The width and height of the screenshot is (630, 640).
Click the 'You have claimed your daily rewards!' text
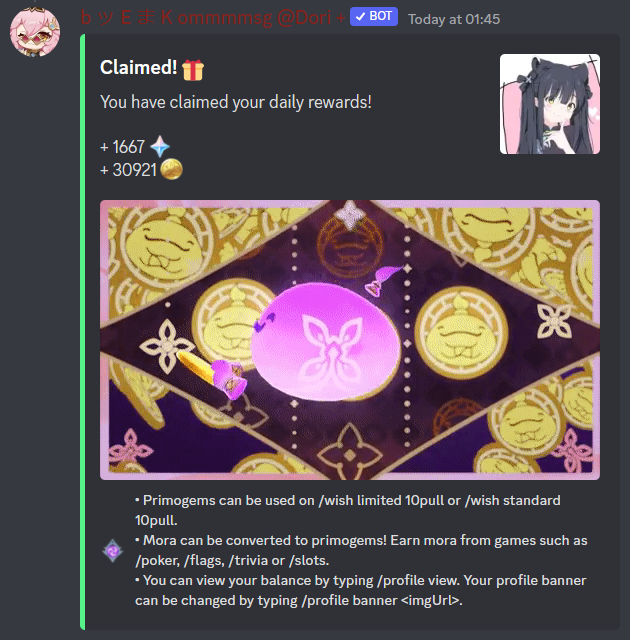[236, 102]
